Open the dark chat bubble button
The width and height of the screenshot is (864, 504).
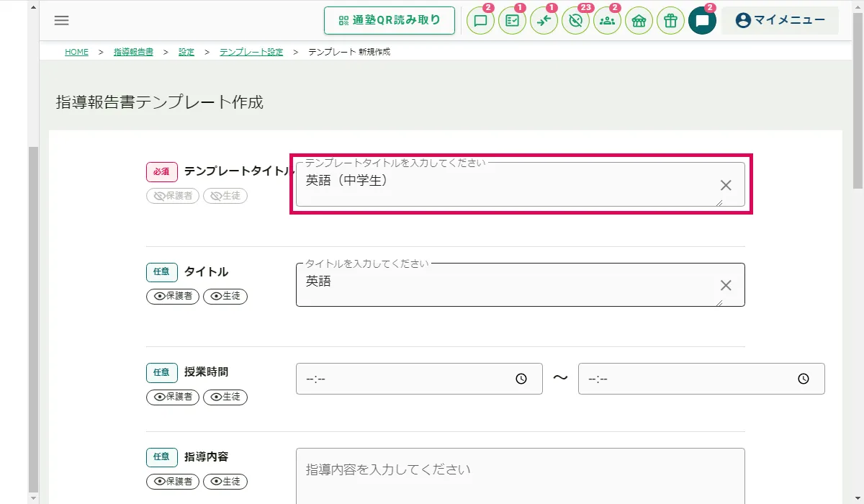point(703,21)
